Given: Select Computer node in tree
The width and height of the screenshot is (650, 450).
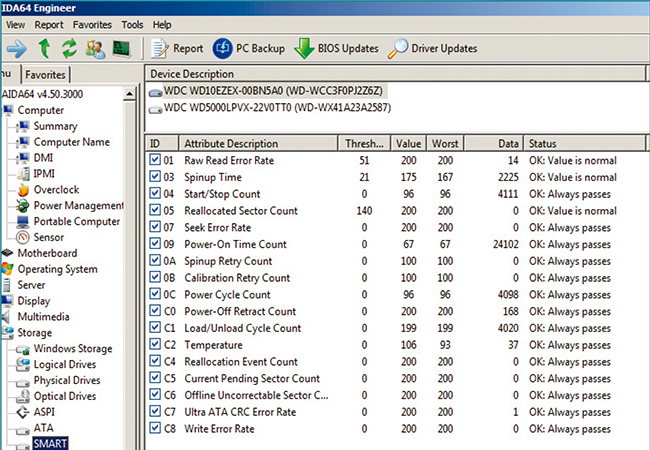Looking at the screenshot, I should (41, 110).
